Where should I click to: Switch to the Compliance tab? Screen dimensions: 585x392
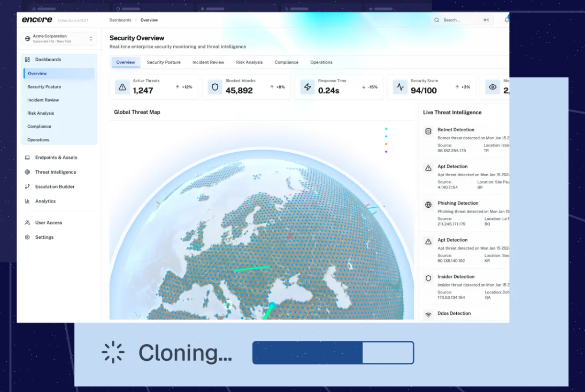coord(286,62)
